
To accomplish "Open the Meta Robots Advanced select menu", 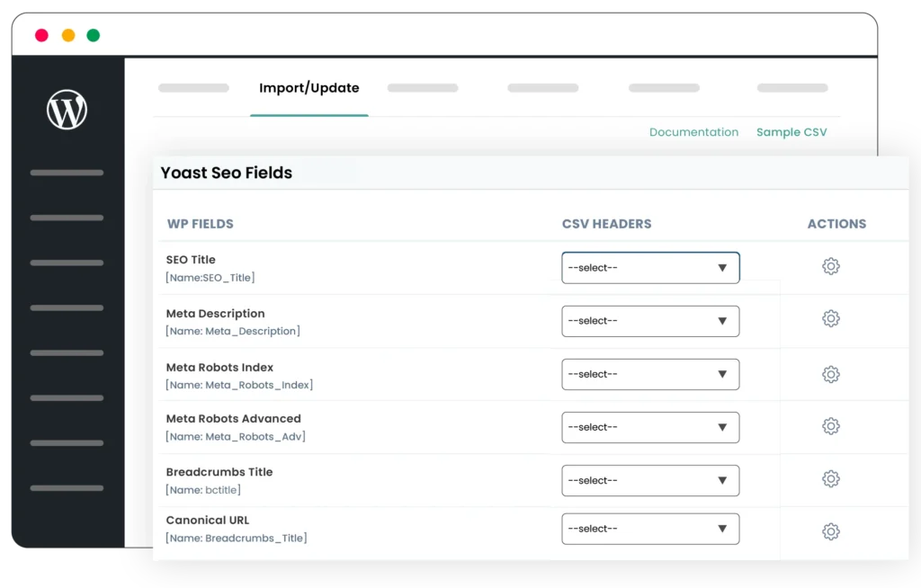I will pos(649,427).
